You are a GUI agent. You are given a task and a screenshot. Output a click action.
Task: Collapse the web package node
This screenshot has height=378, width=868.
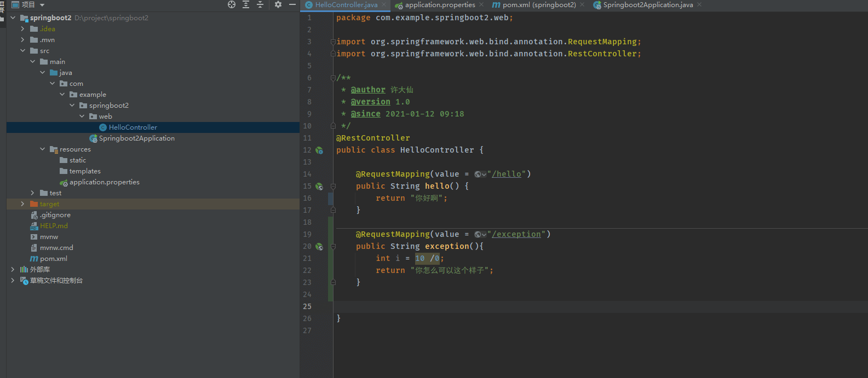coord(82,116)
